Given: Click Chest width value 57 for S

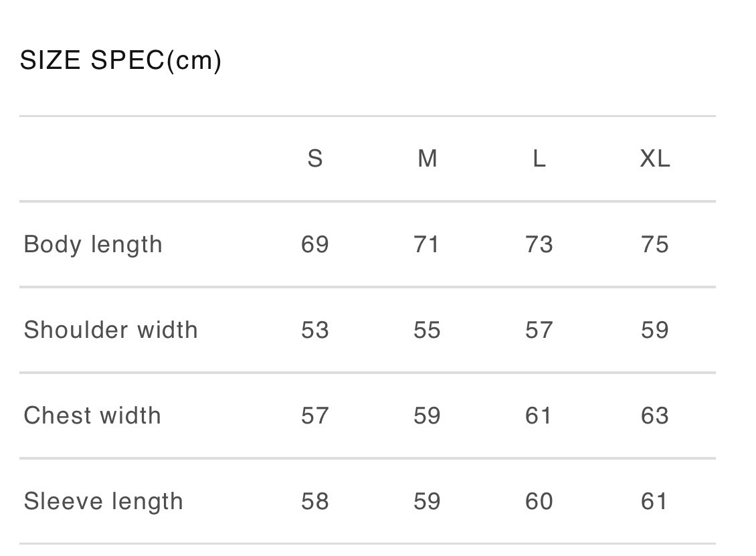Looking at the screenshot, I should click(314, 415).
